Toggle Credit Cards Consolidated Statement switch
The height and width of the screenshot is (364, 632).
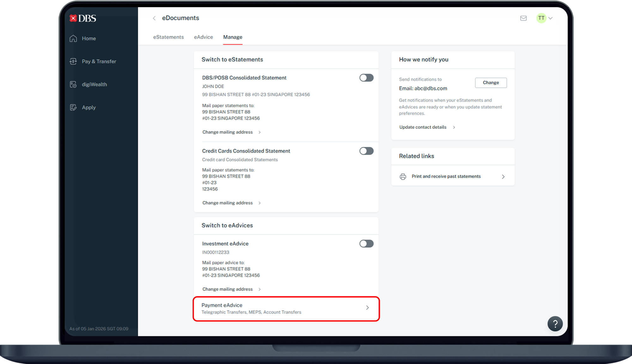[x=367, y=151]
